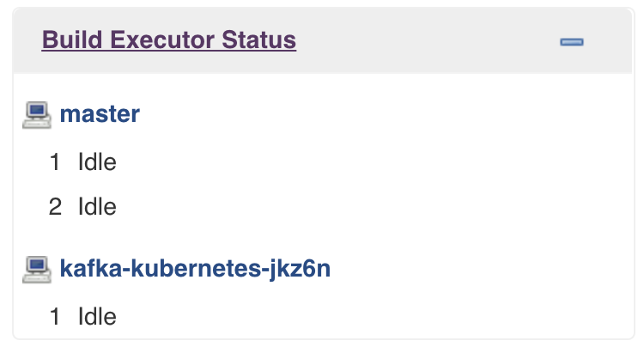
Task: Click the "jkz6n" suffix of kafka node
Action: click(302, 270)
